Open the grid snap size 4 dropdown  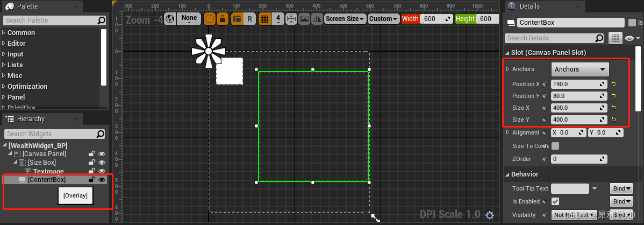[x=278, y=19]
